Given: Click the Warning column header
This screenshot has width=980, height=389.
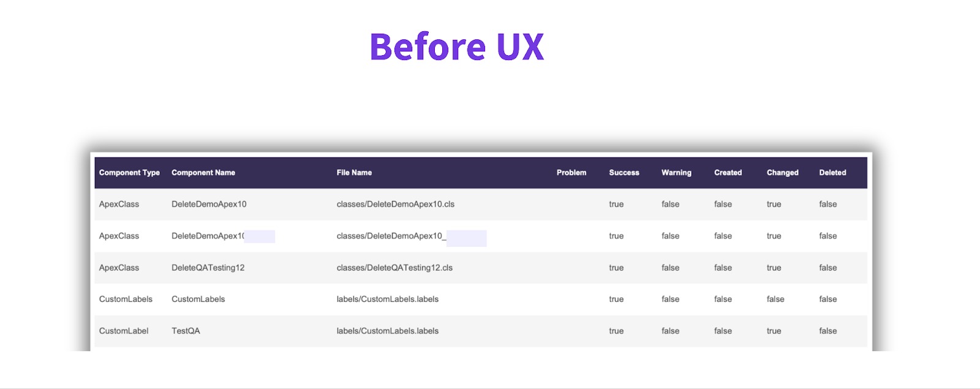Looking at the screenshot, I should 676,173.
